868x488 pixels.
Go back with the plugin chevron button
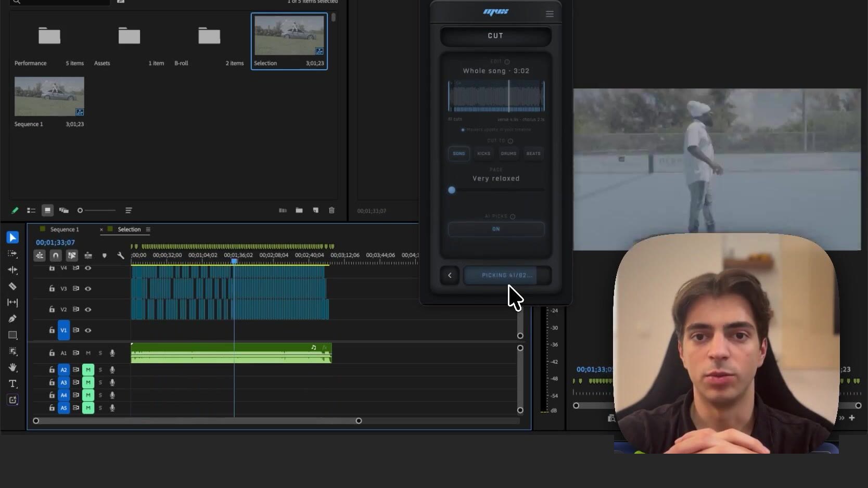[x=450, y=275]
